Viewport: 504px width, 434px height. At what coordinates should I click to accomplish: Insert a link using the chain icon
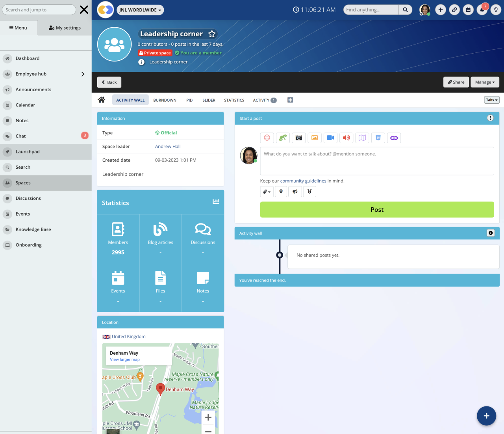tap(394, 138)
